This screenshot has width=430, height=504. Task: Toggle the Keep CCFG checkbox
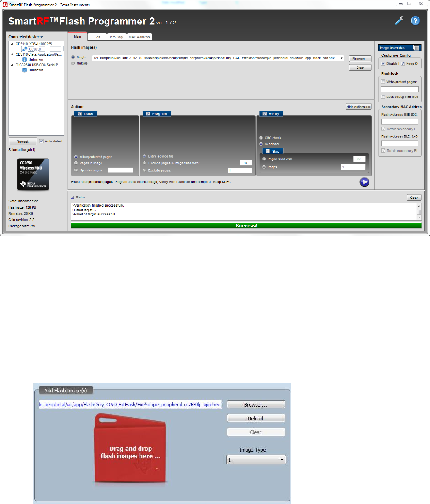(403, 64)
